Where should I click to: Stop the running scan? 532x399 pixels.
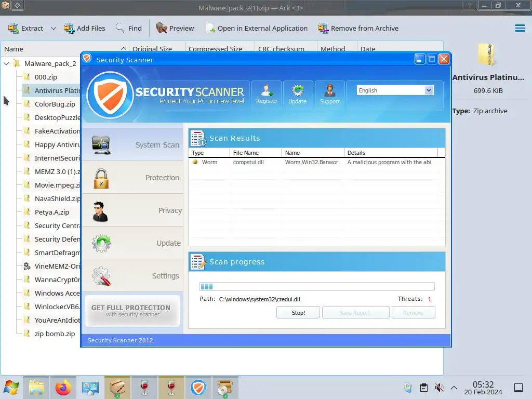click(x=298, y=312)
